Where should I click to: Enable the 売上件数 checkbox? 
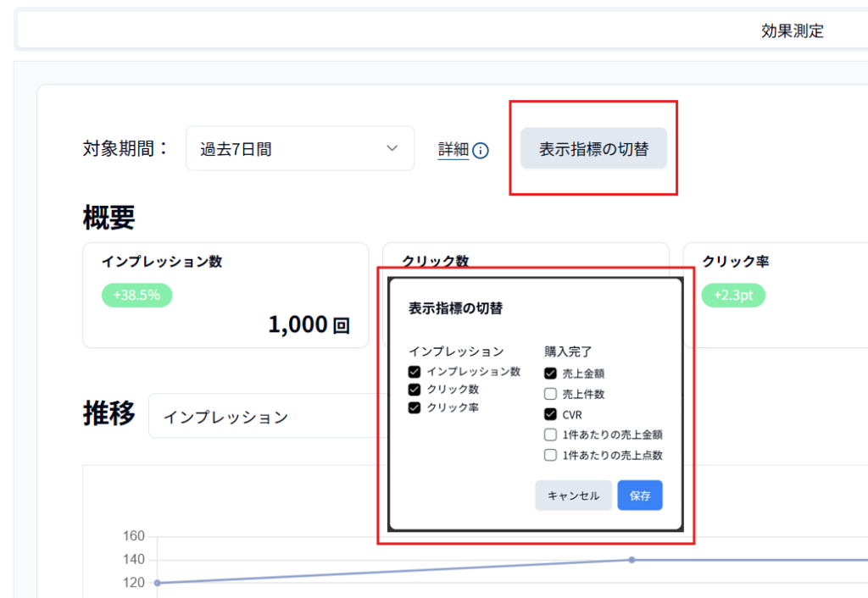click(x=550, y=394)
